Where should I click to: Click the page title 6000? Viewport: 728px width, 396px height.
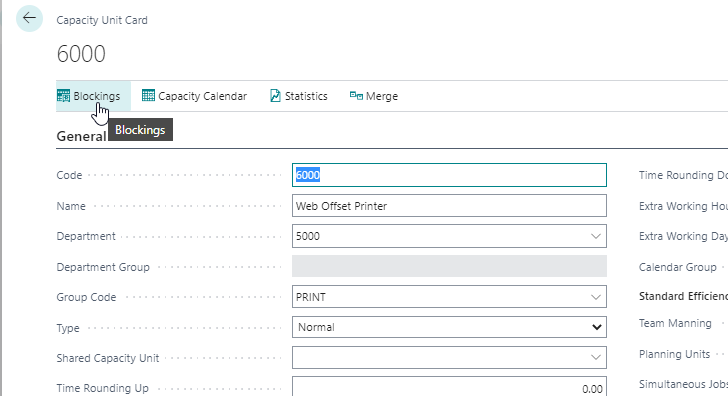coord(81,54)
